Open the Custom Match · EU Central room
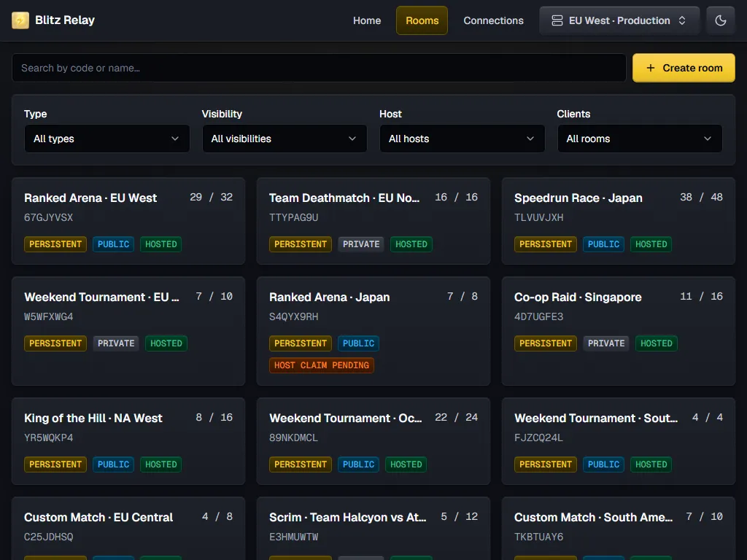This screenshot has height=560, width=747. click(128, 529)
